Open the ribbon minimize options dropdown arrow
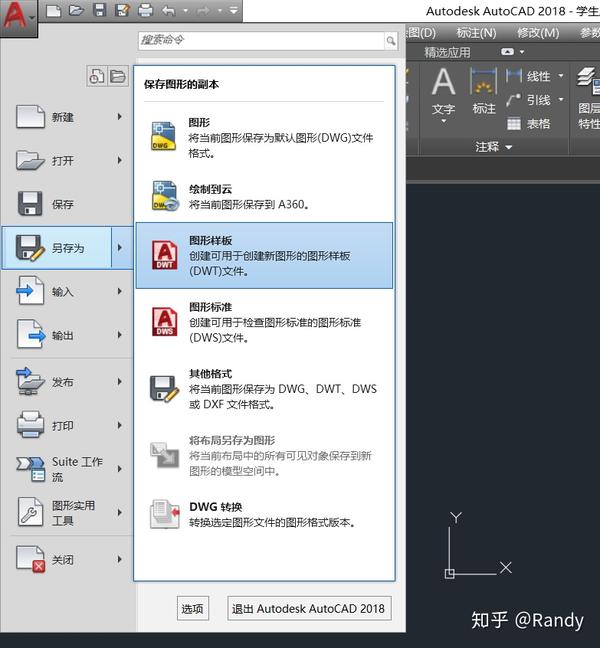This screenshot has height=648, width=600. (522, 52)
